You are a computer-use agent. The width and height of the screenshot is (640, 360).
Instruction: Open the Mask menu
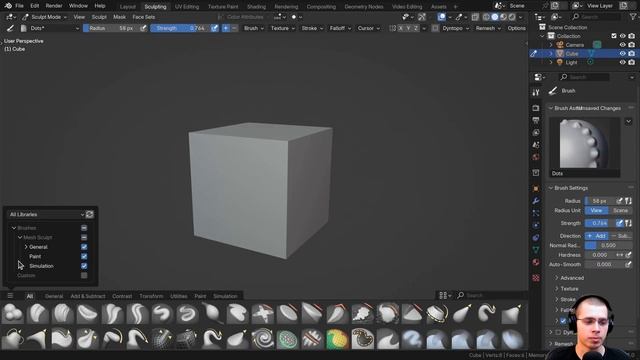click(120, 17)
